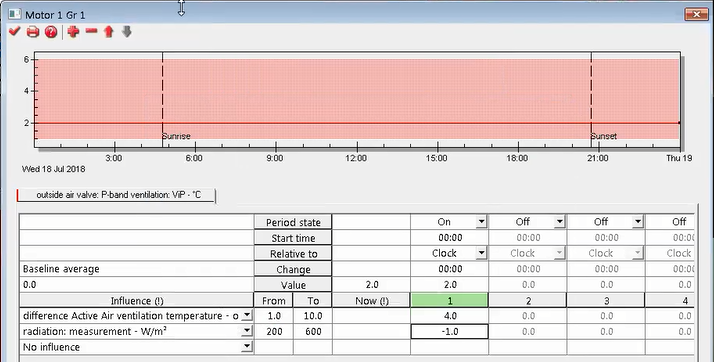Click the From column header

tap(274, 301)
